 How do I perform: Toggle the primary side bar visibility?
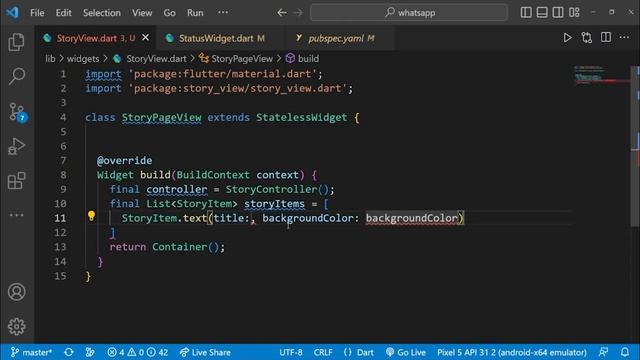(x=526, y=12)
